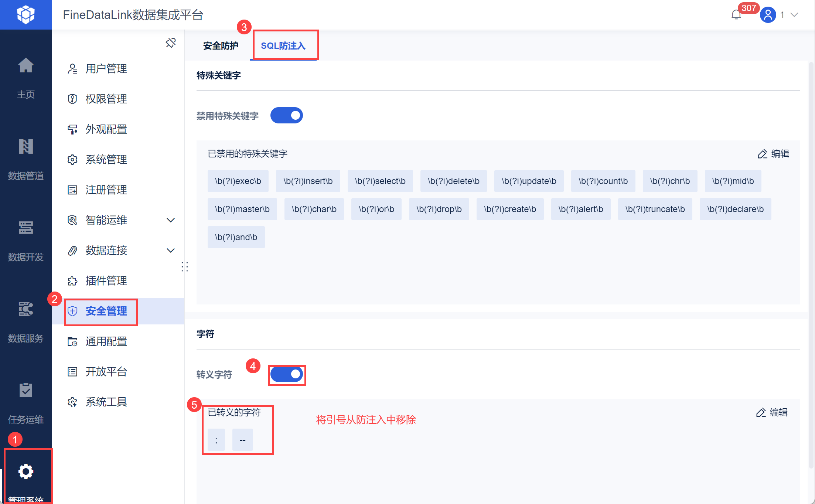Open 用户管理 in the sidebar
The width and height of the screenshot is (815, 504).
coord(106,69)
